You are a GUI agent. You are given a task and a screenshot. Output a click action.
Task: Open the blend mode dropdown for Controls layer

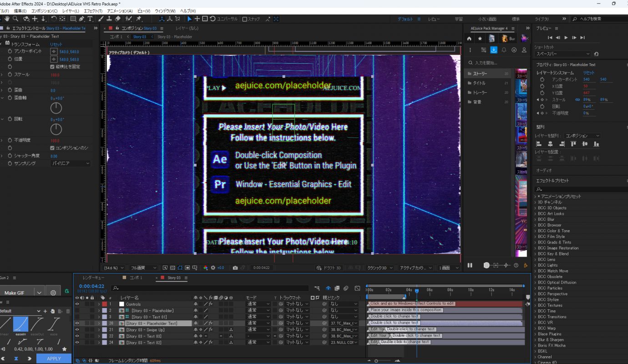click(258, 304)
